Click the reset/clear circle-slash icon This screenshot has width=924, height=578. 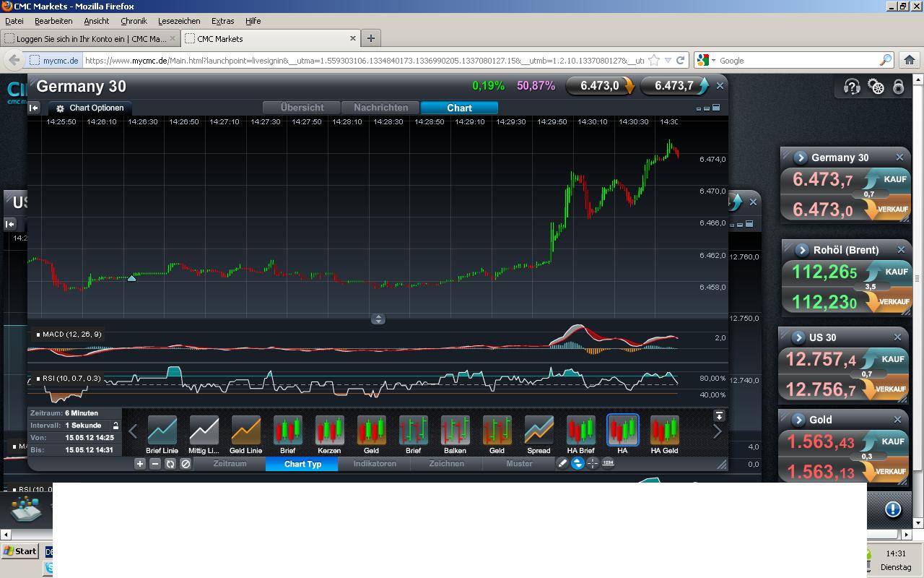point(186,464)
